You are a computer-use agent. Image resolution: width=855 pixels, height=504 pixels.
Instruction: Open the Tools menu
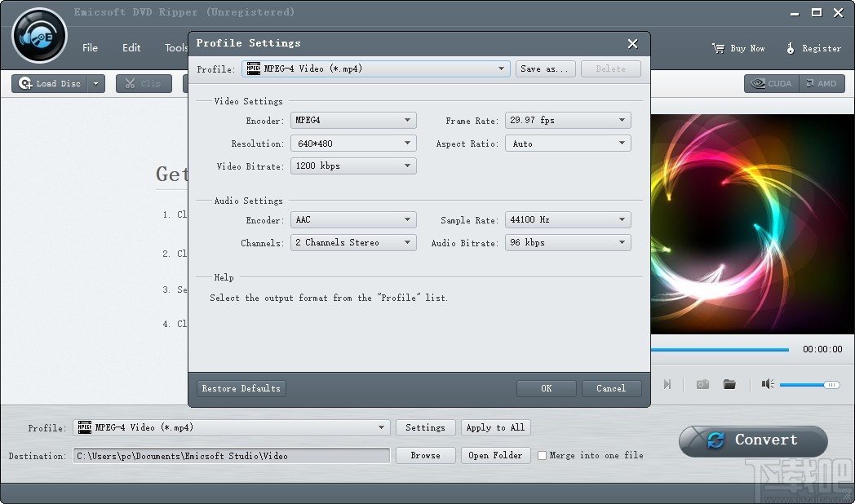point(175,47)
